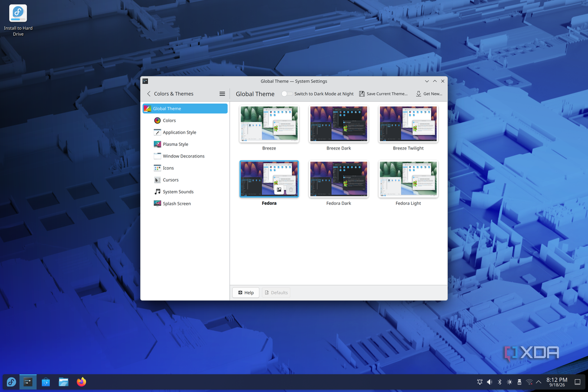The width and height of the screenshot is (588, 392).
Task: Select the Fedora Dark theme thumbnail
Action: 339,179
